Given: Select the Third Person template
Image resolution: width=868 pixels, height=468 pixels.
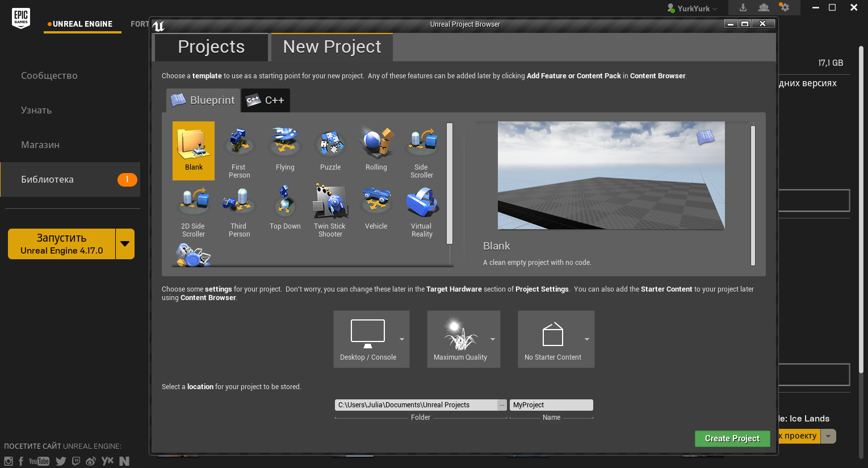Looking at the screenshot, I should 239,210.
